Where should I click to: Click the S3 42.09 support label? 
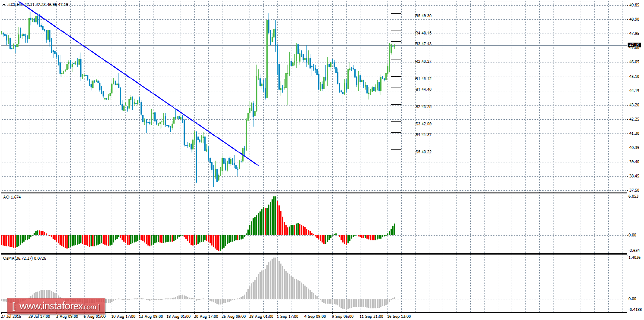(423, 124)
